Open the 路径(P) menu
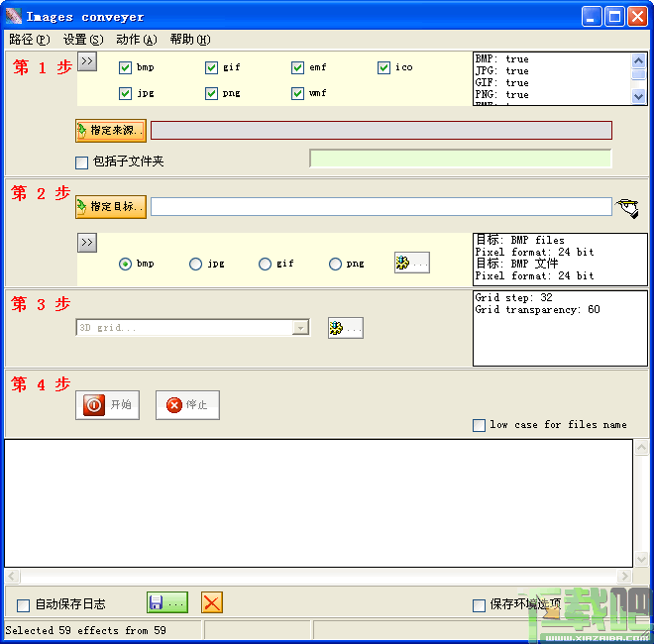 pyautogui.click(x=29, y=40)
